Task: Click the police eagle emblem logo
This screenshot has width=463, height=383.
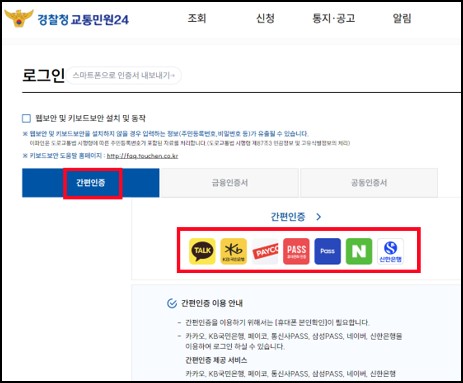Action: 19,18
